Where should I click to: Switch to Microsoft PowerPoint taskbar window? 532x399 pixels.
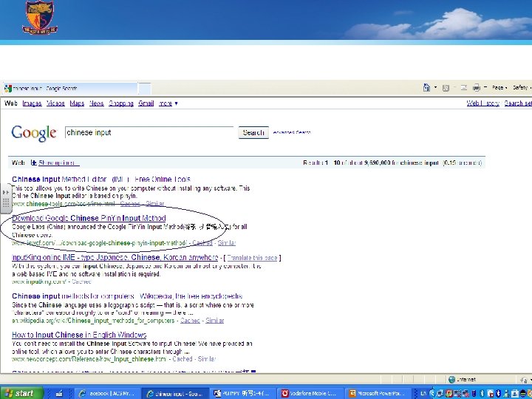pyautogui.click(x=379, y=394)
